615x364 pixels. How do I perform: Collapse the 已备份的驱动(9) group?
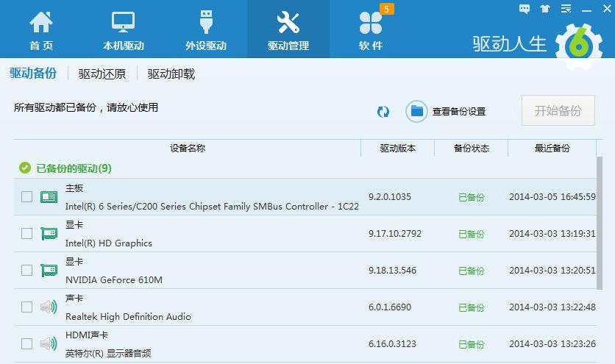(x=24, y=168)
